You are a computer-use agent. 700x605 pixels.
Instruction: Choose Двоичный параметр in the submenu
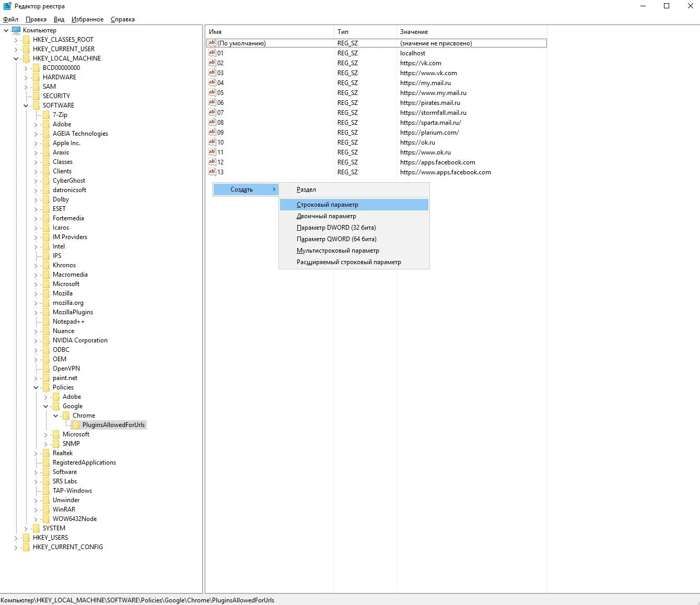[x=354, y=216]
